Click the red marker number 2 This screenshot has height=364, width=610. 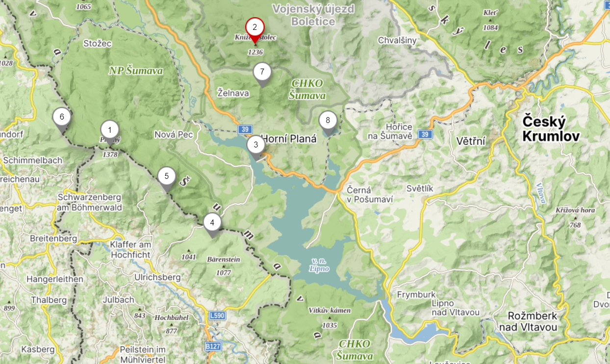pos(254,28)
